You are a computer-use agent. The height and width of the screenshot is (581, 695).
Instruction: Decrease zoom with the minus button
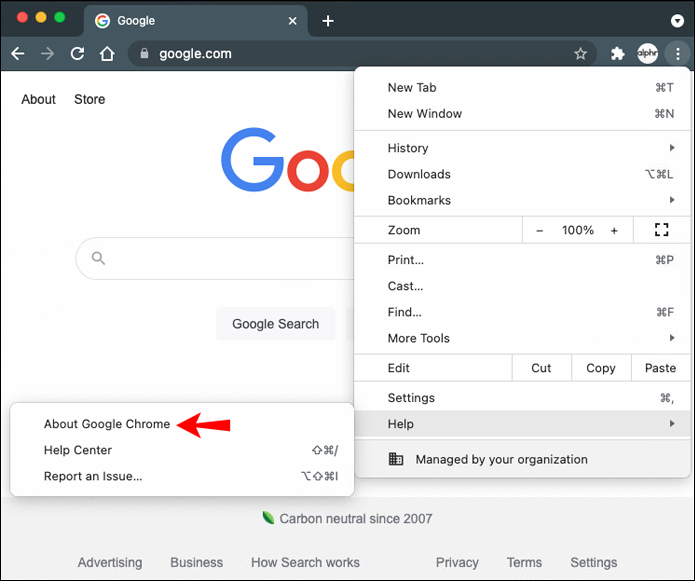[x=539, y=230]
